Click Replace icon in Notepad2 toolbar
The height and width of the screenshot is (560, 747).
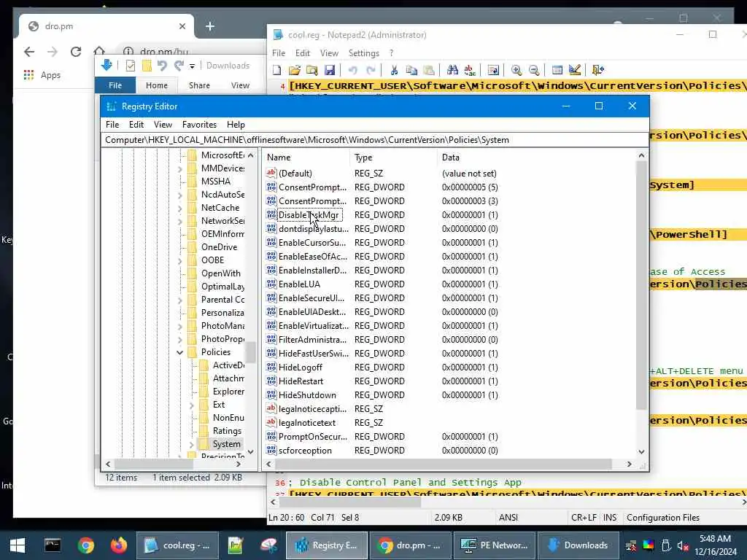pyautogui.click(x=470, y=71)
